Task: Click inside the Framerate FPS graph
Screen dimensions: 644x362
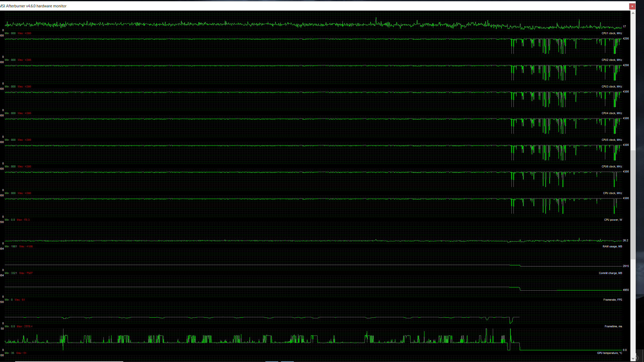Action: click(x=252, y=313)
